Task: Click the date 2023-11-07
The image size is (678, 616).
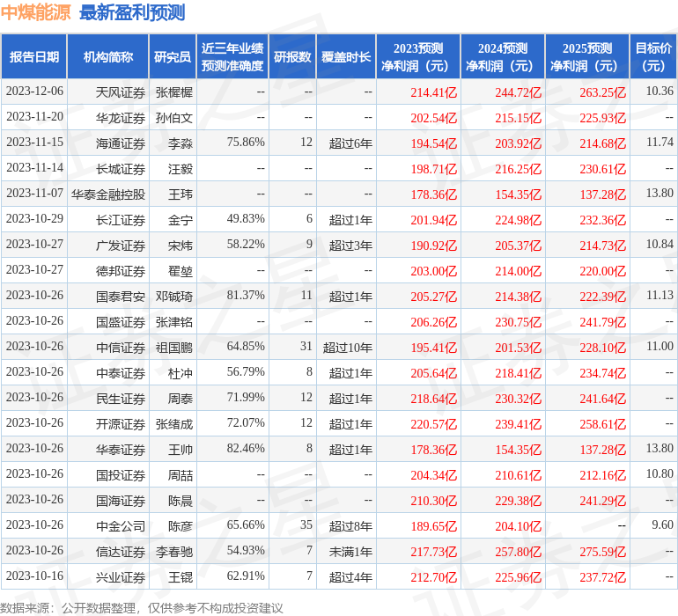Action: [x=34, y=194]
